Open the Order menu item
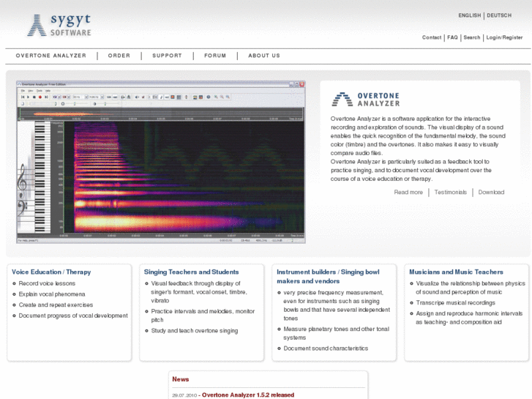This screenshot has height=399, width=532. click(x=119, y=56)
